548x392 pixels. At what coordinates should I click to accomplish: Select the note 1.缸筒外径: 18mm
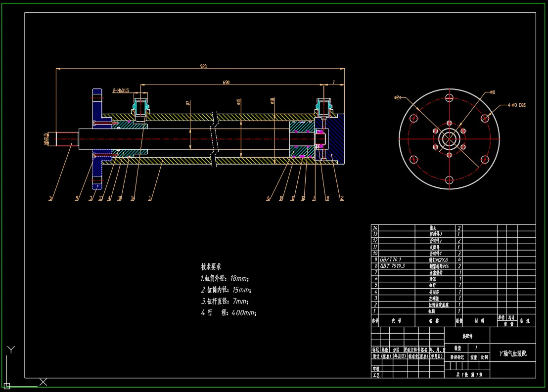(x=225, y=278)
